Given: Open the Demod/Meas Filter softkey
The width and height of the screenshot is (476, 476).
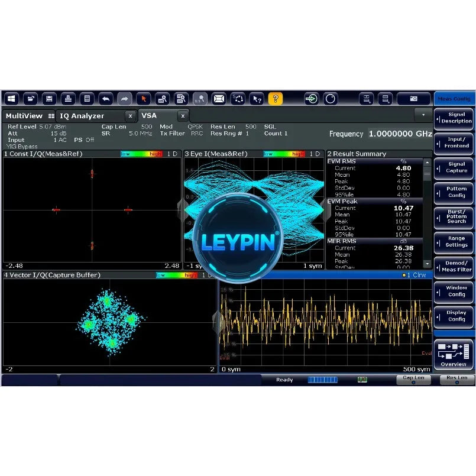Looking at the screenshot, I should pos(454,267).
